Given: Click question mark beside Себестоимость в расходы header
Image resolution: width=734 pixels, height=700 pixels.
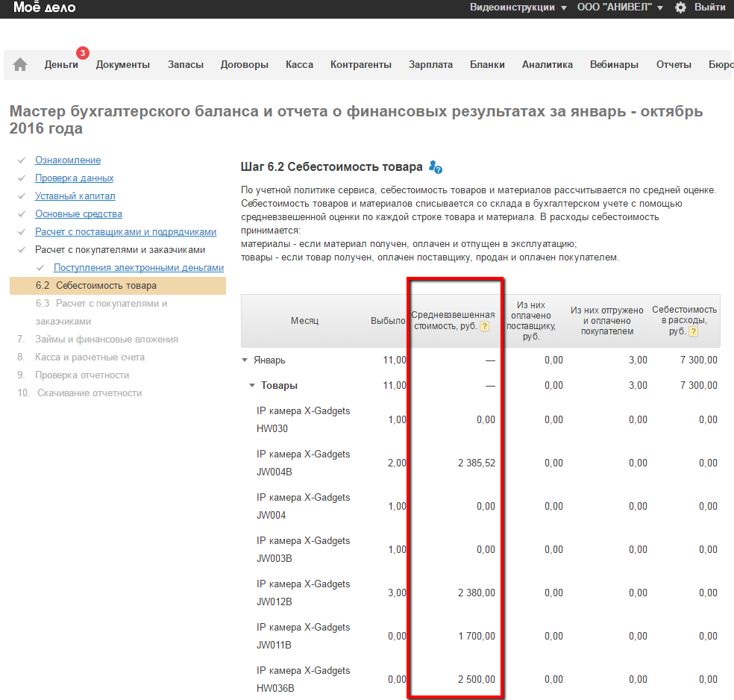Looking at the screenshot, I should [694, 331].
